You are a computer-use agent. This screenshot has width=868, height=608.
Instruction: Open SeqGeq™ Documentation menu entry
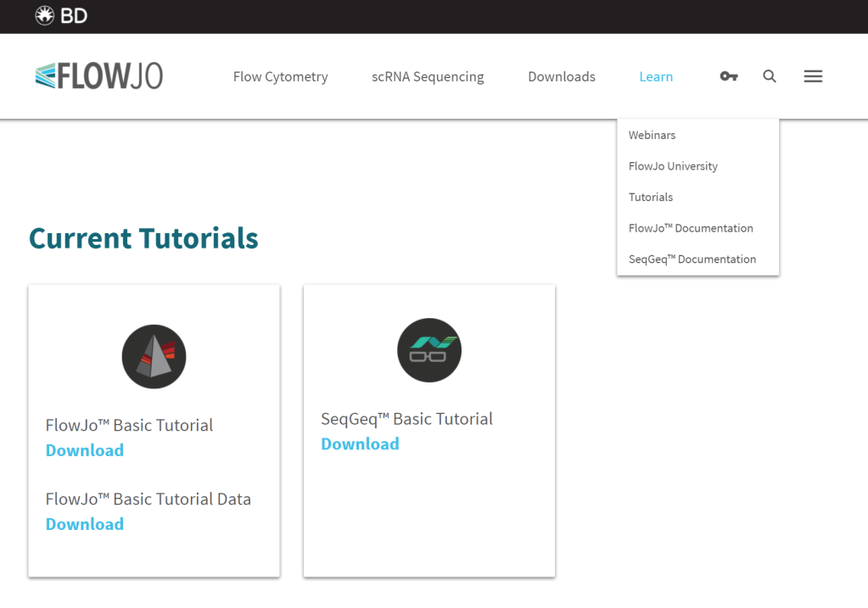[x=692, y=259]
